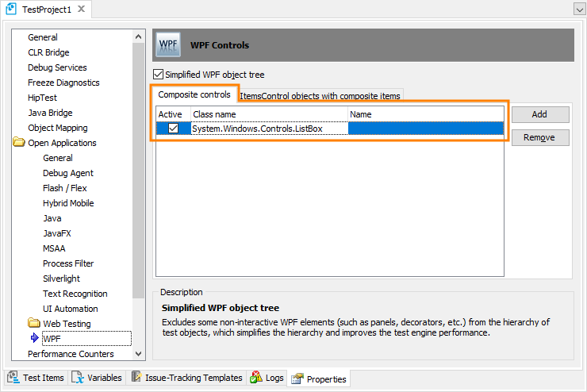The height and width of the screenshot is (392, 587).
Task: Open Issue-Tracking Templates tab
Action: 186,378
